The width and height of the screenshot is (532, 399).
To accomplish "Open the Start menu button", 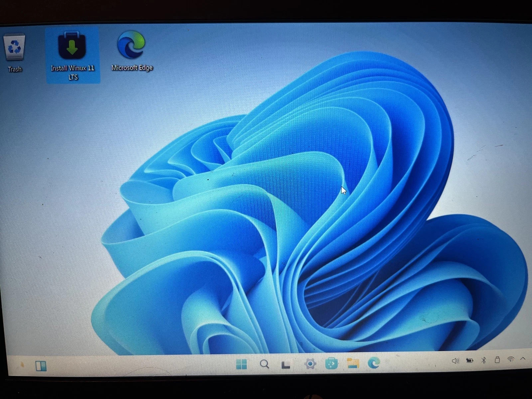I will 241,364.
